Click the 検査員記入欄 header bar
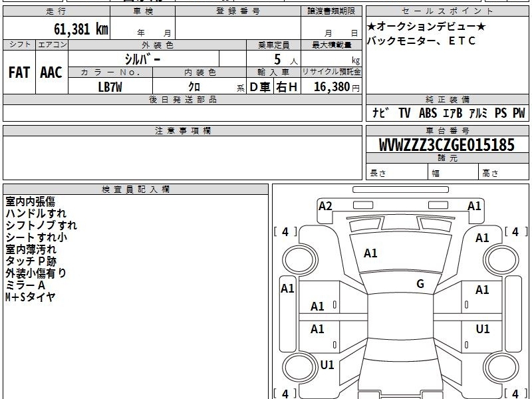This screenshot has height=399, width=532. [136, 190]
